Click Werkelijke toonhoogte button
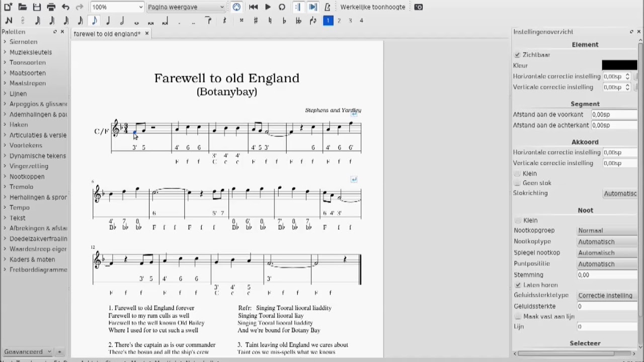Viewport: 644px width, 362px height. pos(373,7)
